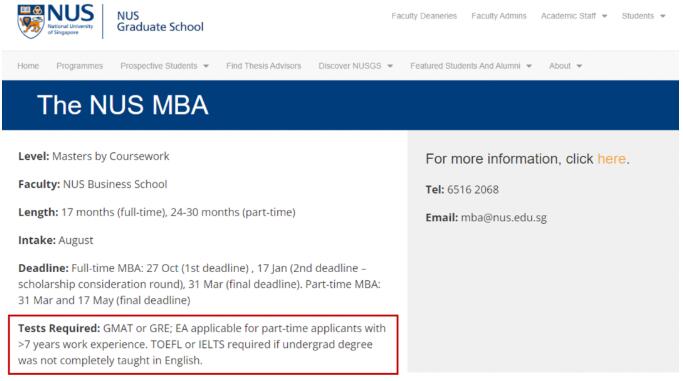Follow the orange 'here' information link
This screenshot has width=683, height=381.
point(612,159)
